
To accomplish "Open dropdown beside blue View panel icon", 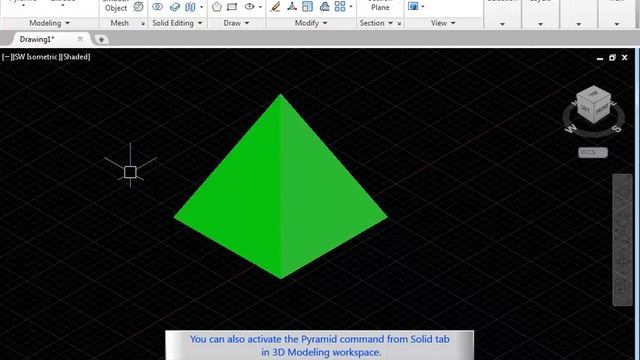I will (423, 7).
